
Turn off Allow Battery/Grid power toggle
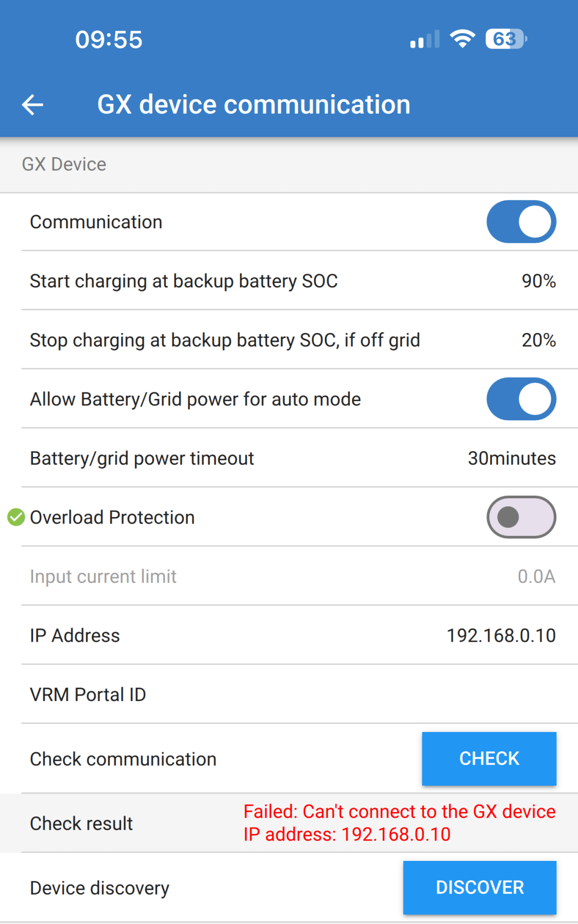coord(521,399)
